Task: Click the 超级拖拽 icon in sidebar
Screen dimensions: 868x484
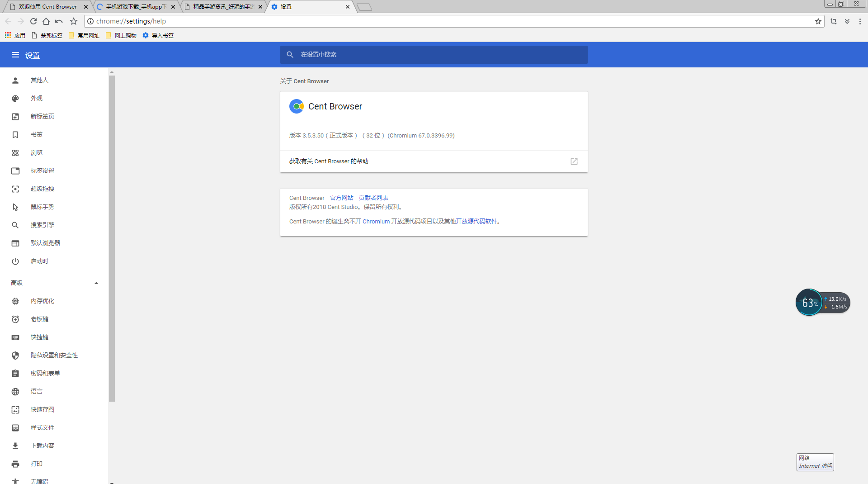Action: point(15,189)
